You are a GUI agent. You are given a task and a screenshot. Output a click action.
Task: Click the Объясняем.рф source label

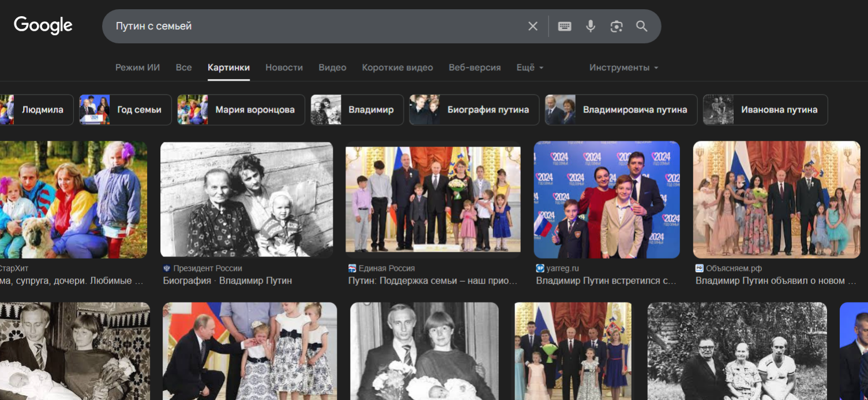[734, 268]
